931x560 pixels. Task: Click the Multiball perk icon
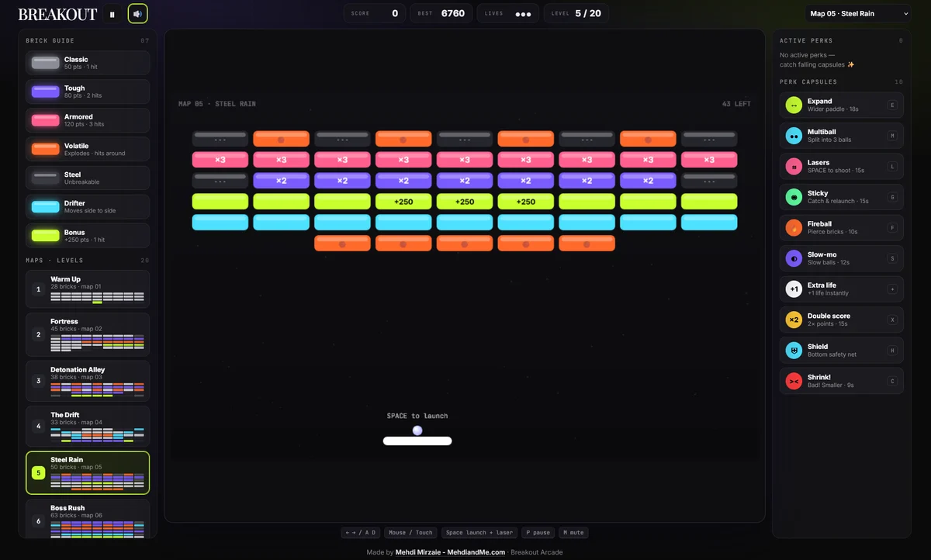pyautogui.click(x=794, y=136)
